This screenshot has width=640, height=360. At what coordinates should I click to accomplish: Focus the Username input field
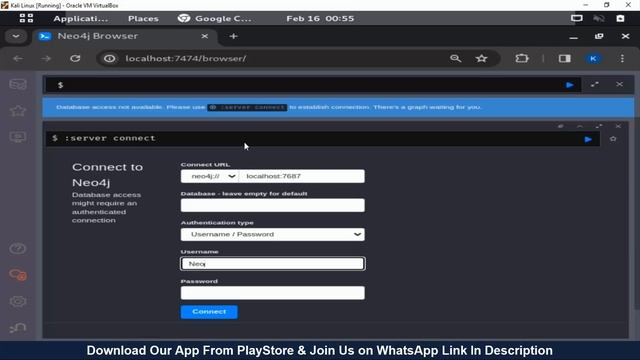coord(273,264)
